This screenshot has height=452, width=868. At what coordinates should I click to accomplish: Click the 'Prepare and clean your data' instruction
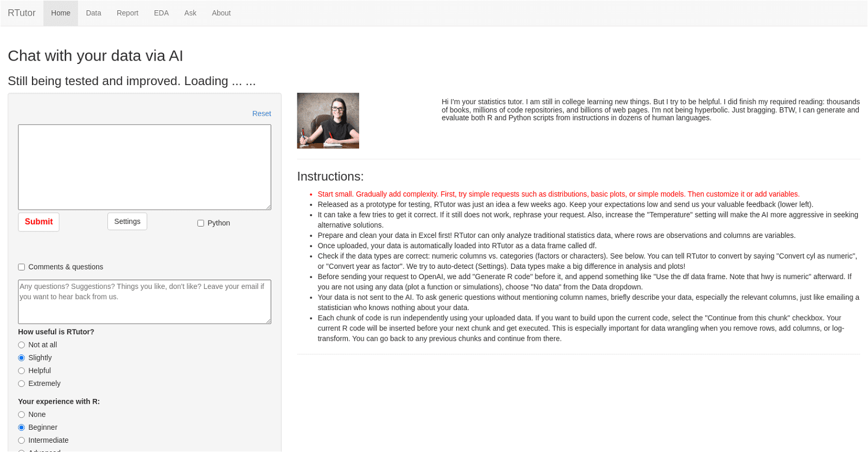[x=557, y=235]
